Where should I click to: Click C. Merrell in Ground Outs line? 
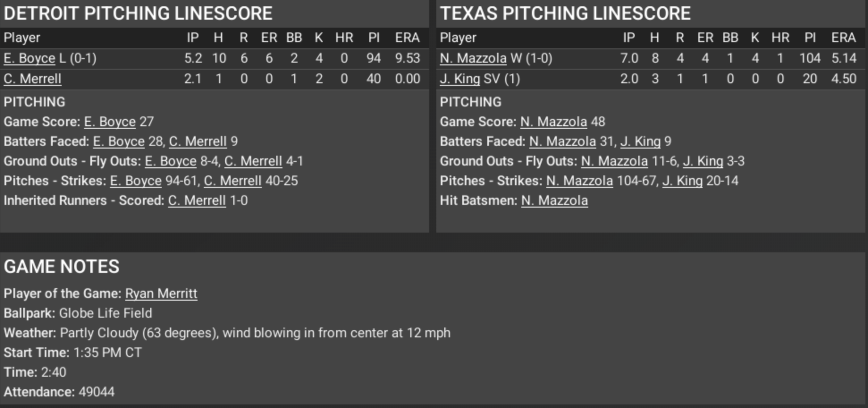pos(253,161)
